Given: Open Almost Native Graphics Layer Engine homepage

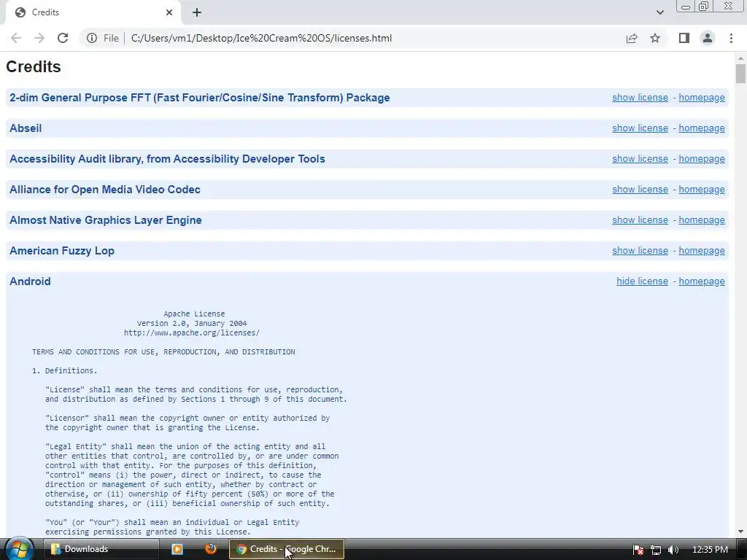Looking at the screenshot, I should (702, 220).
